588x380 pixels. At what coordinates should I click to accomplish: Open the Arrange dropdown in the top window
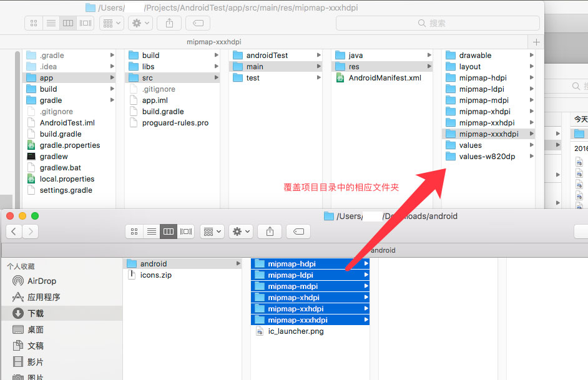coord(112,23)
